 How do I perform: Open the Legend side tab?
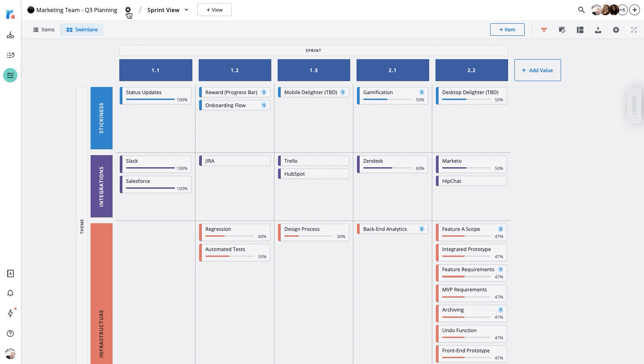[x=634, y=105]
